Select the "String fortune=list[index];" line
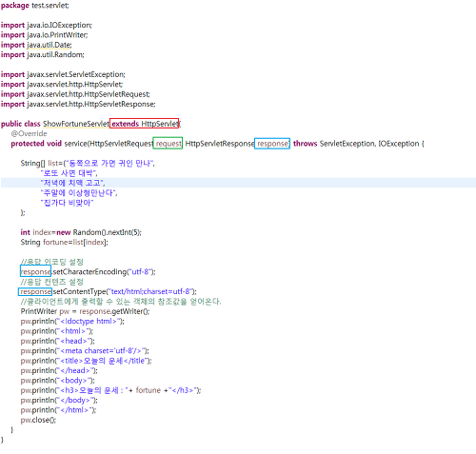Viewport: 476px width, 454px height. 65,243
